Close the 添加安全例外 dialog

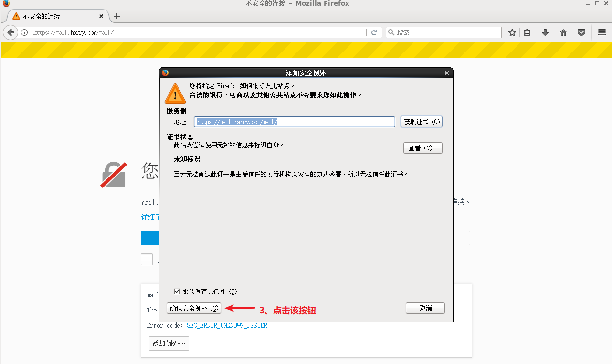pyautogui.click(x=447, y=73)
